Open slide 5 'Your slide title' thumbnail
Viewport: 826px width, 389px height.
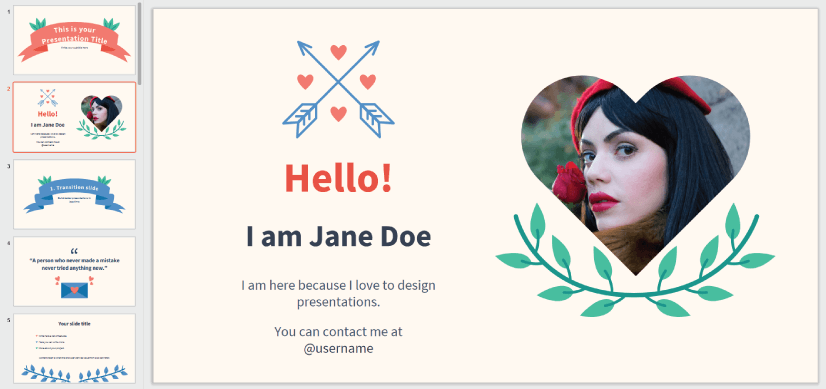tap(74, 348)
